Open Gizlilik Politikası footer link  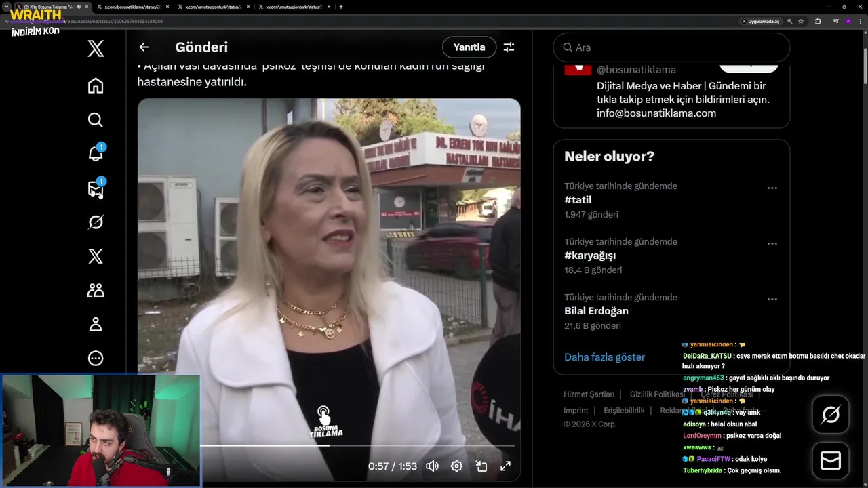pyautogui.click(x=657, y=394)
